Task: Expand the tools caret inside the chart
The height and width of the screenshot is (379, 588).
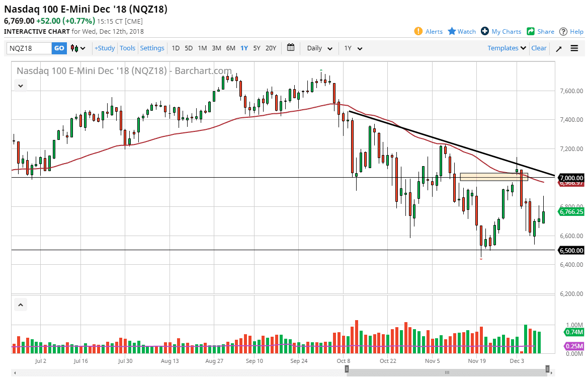Action: 20,85
